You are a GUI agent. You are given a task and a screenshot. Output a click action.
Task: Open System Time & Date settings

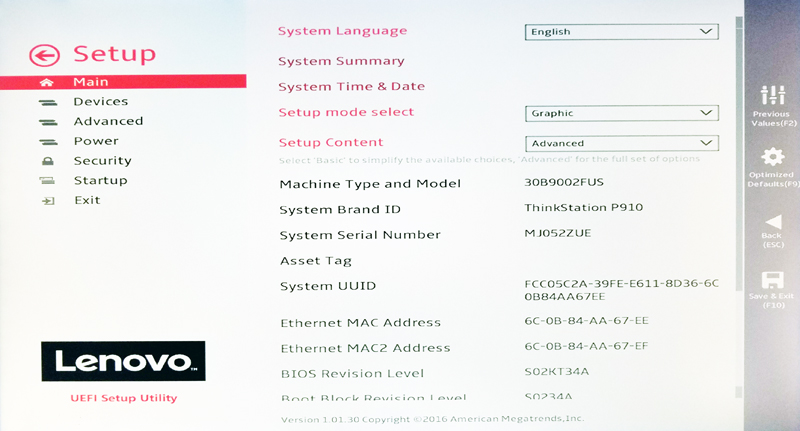pyautogui.click(x=351, y=87)
